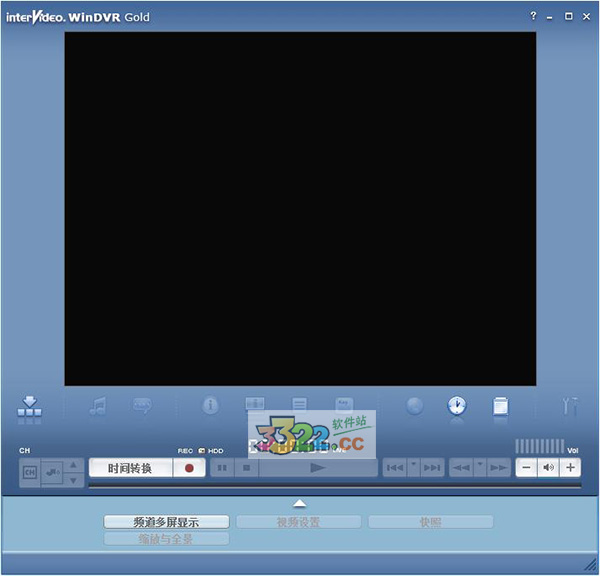Skip to next segment
The height and width of the screenshot is (576, 600).
pos(432,468)
